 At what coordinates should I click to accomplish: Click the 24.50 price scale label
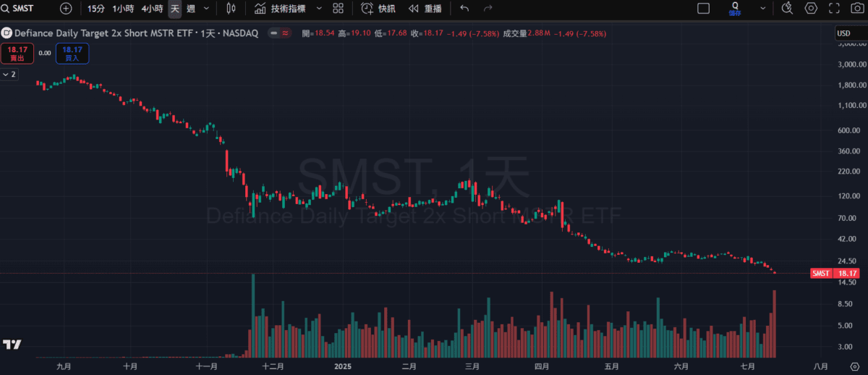coord(848,261)
